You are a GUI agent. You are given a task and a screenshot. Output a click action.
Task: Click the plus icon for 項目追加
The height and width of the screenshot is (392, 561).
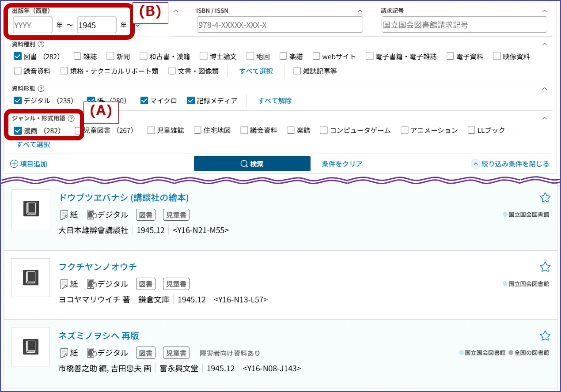(14, 164)
